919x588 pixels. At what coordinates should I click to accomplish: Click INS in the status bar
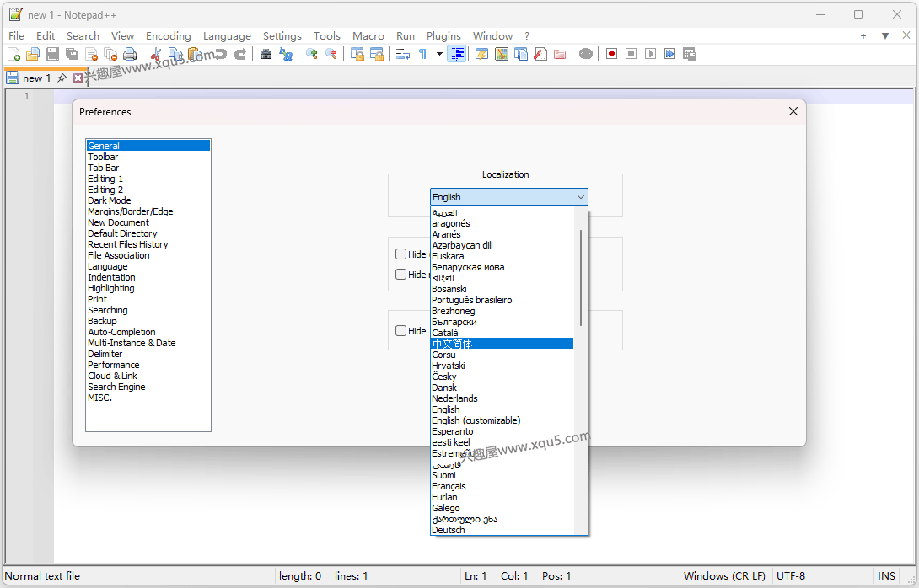point(886,576)
